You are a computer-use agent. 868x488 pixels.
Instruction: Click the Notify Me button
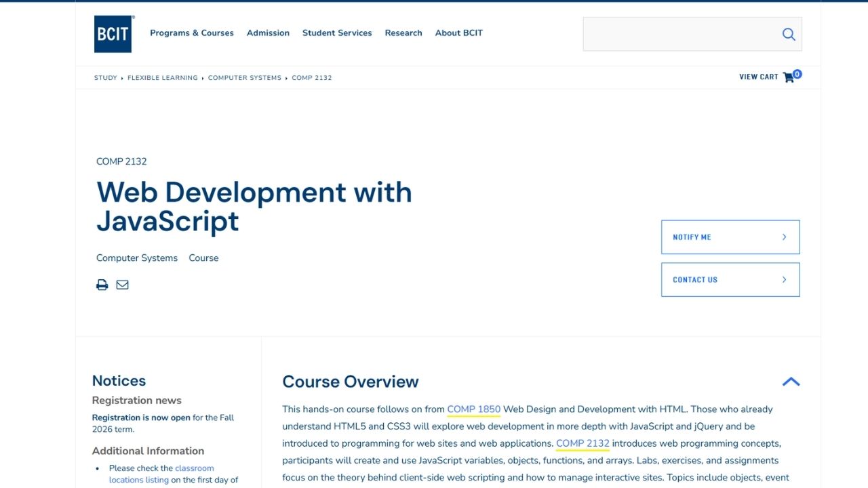click(730, 237)
